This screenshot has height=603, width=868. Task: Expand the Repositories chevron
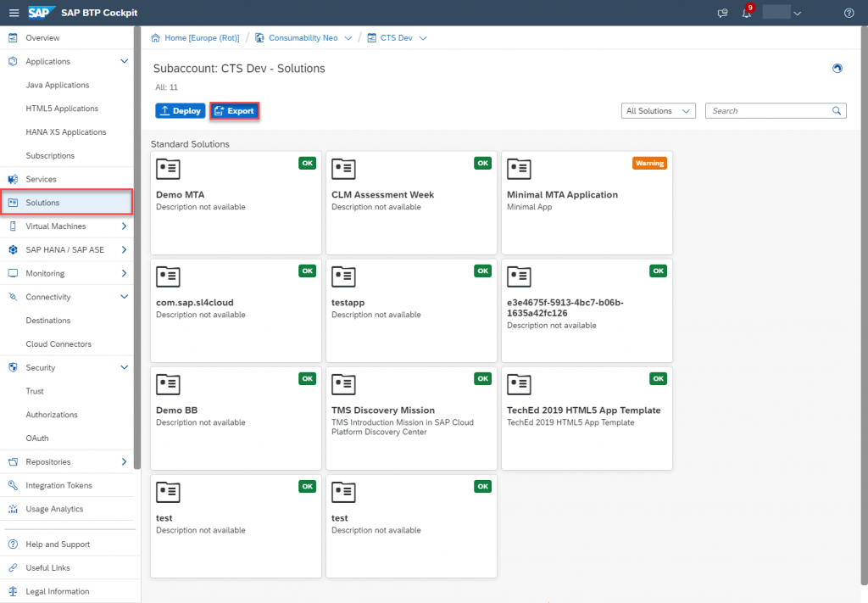(x=124, y=462)
